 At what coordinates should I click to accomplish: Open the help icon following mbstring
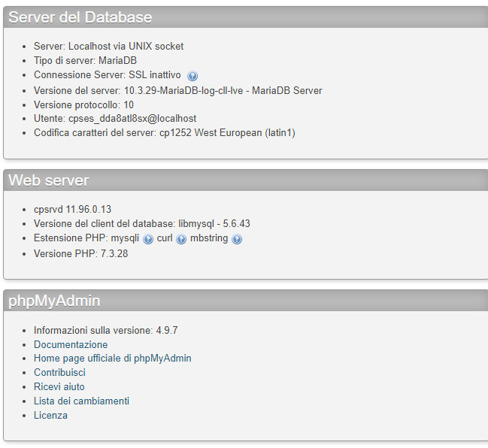237,239
